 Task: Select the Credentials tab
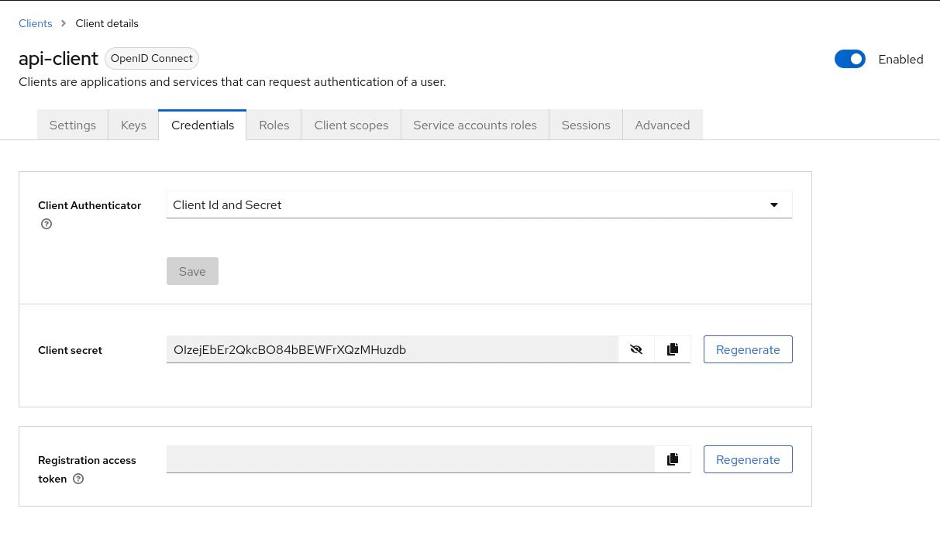point(202,125)
